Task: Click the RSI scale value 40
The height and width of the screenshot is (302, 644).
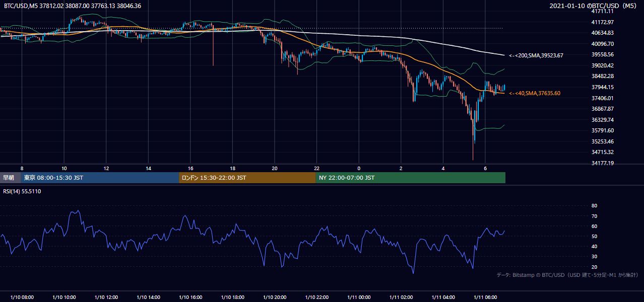Action: click(594, 246)
